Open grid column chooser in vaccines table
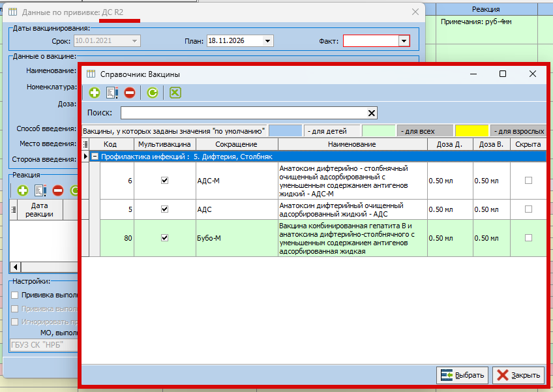This screenshot has height=392, width=553. click(x=85, y=144)
